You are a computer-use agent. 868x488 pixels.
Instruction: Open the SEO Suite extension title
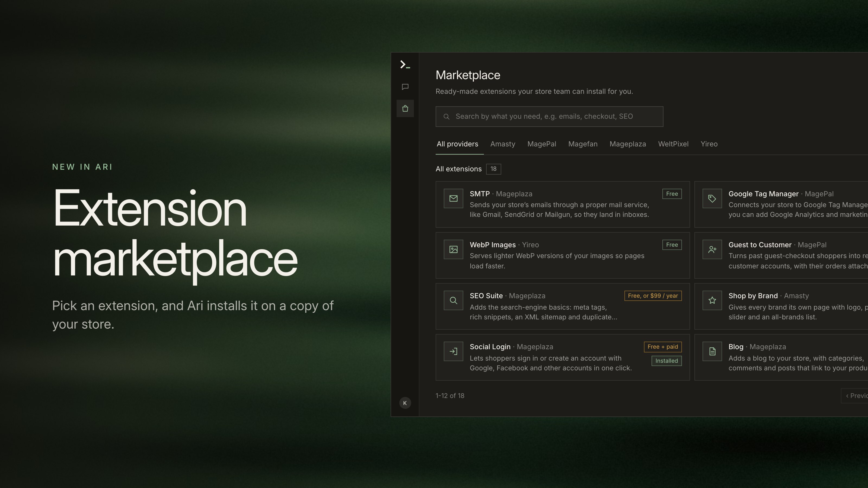point(486,296)
